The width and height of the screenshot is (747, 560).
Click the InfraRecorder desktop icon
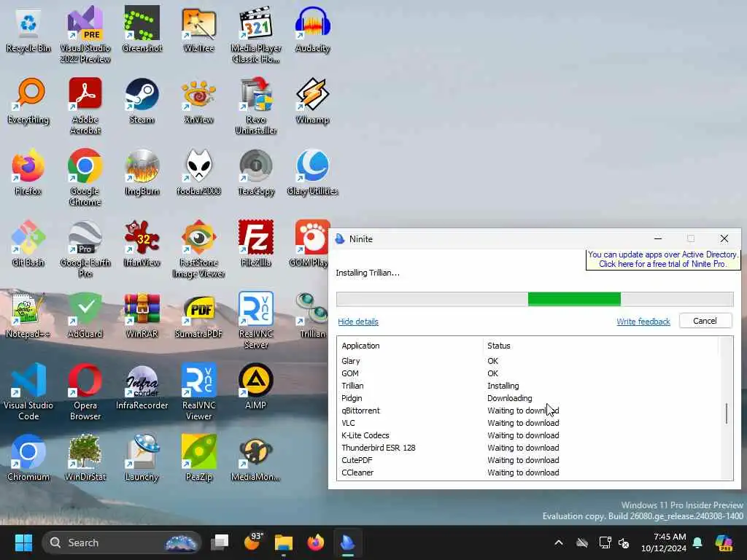point(142,386)
